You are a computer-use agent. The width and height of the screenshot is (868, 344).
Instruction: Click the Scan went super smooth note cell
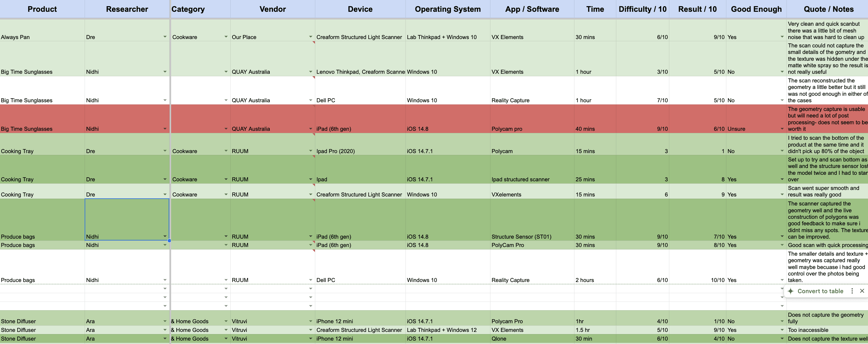click(827, 191)
